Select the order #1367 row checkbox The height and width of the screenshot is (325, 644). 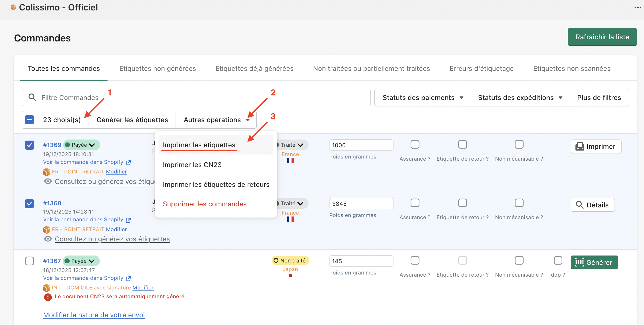[x=29, y=261]
